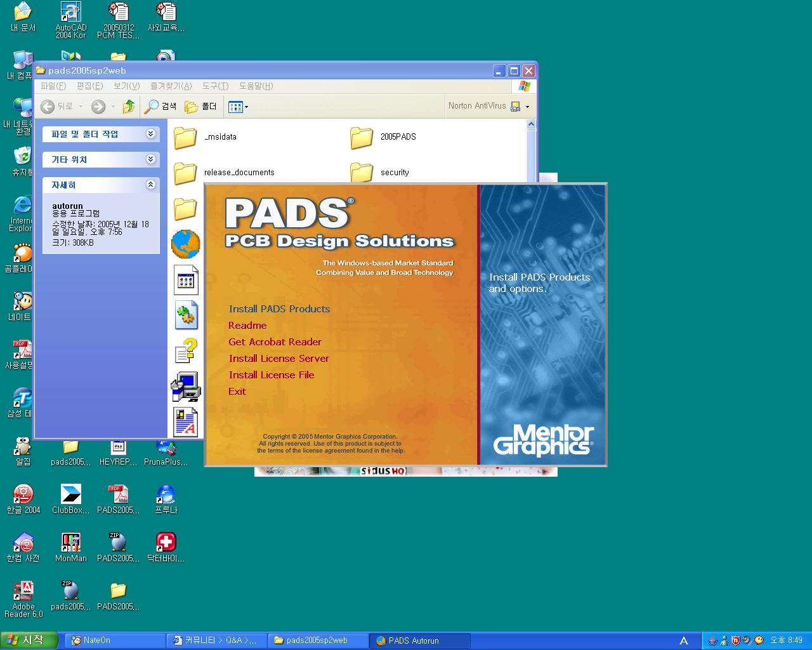Click the language bar A input mode indicator
The image size is (812, 650).
pos(684,640)
